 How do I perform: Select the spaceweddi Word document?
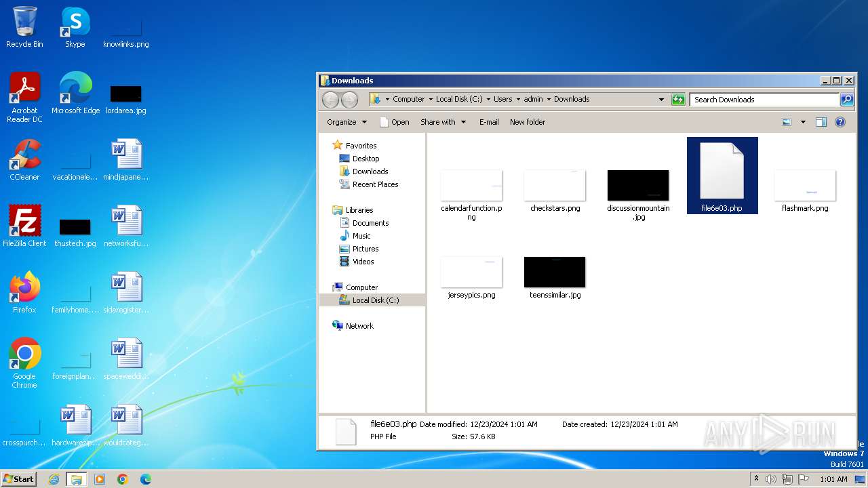tap(125, 359)
